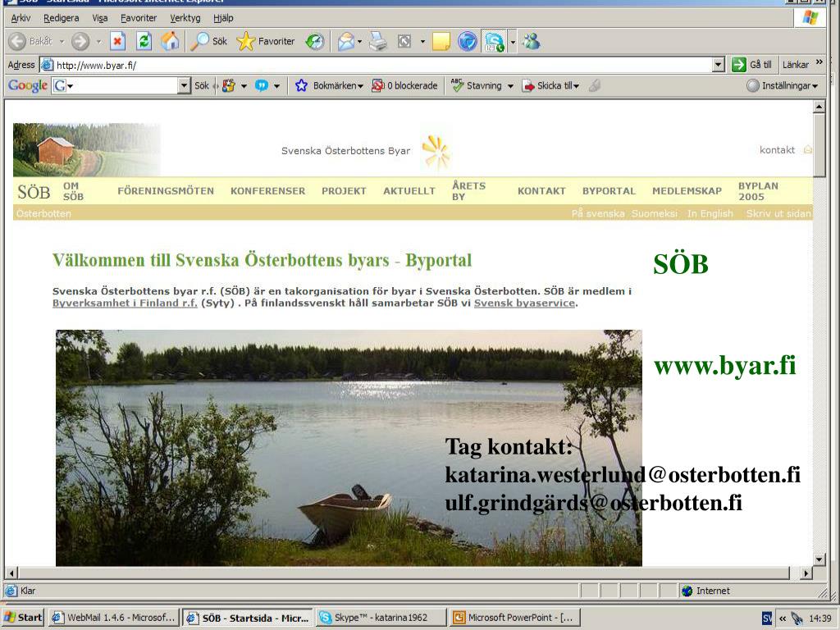Refresh the page with green arrows icon

pos(144,41)
